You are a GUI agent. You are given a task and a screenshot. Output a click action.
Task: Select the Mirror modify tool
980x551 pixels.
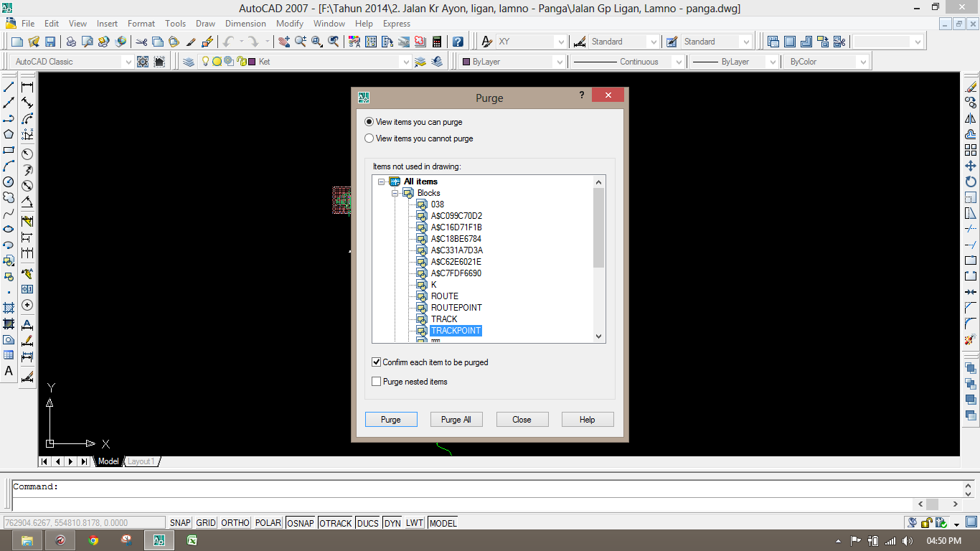point(971,118)
